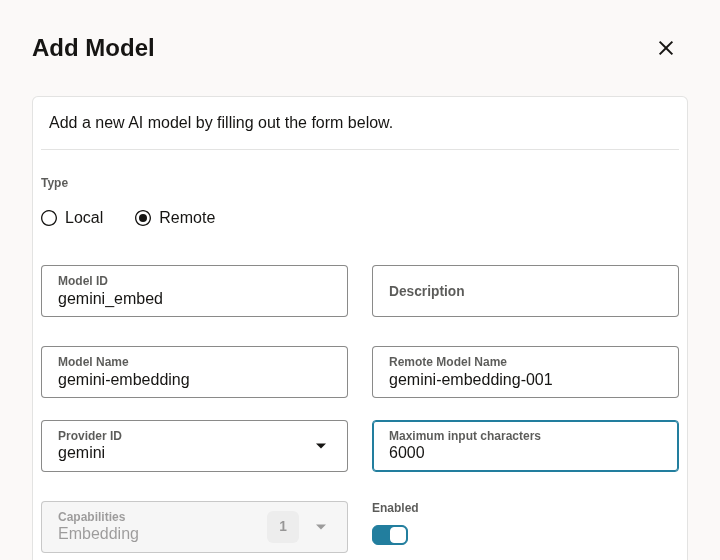
Task: Select the Local type radio button
Action: pyautogui.click(x=49, y=218)
